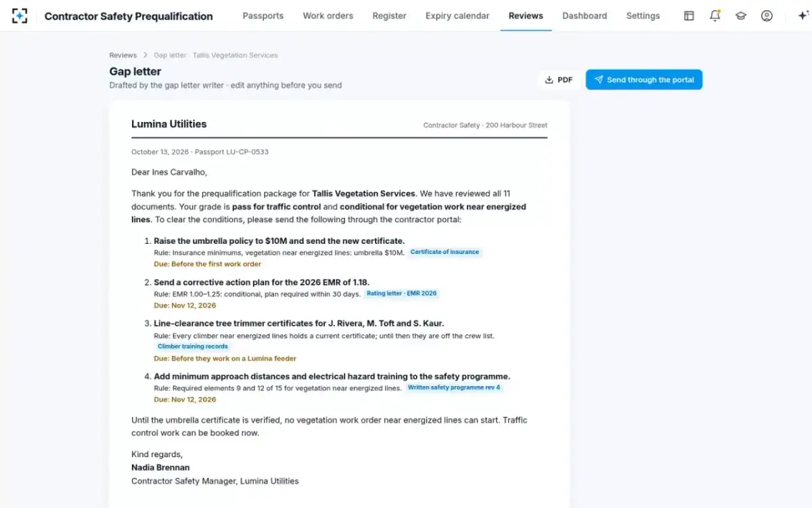Screen dimensions: 812x508
Task: Switch to Passports tab
Action: [x=263, y=16]
